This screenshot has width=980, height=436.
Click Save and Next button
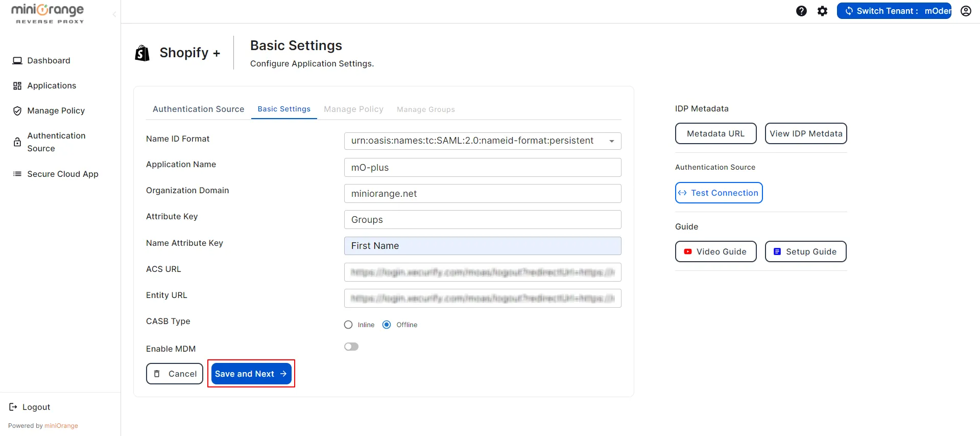pos(251,374)
